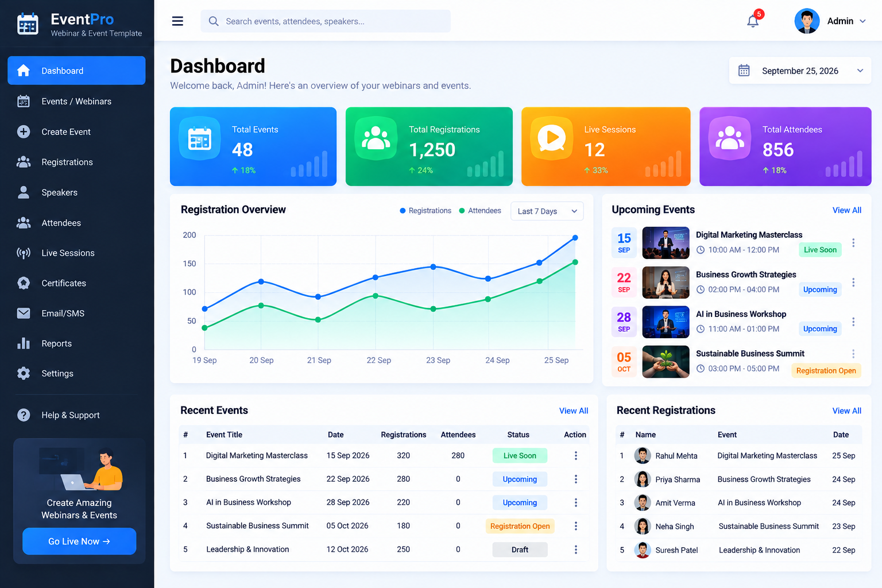The width and height of the screenshot is (882, 588).
Task: Click the Event Title column header
Action: pos(224,435)
